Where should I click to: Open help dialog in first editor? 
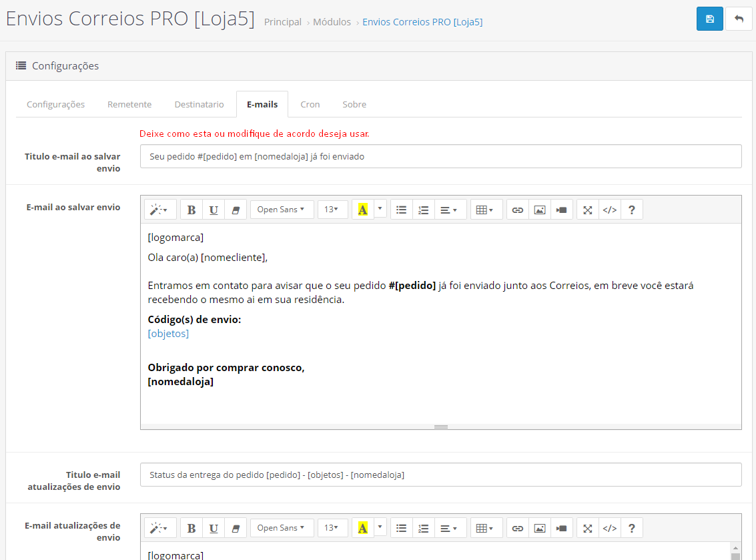coord(632,210)
